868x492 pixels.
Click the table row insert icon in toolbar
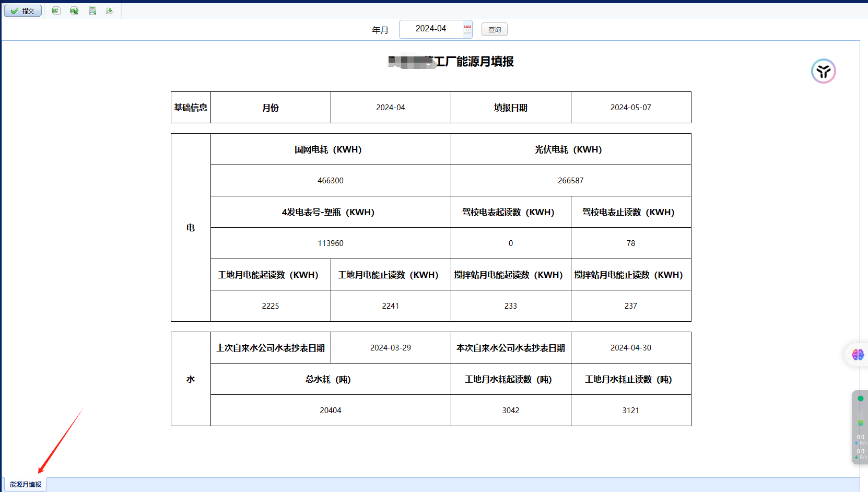pyautogui.click(x=92, y=10)
